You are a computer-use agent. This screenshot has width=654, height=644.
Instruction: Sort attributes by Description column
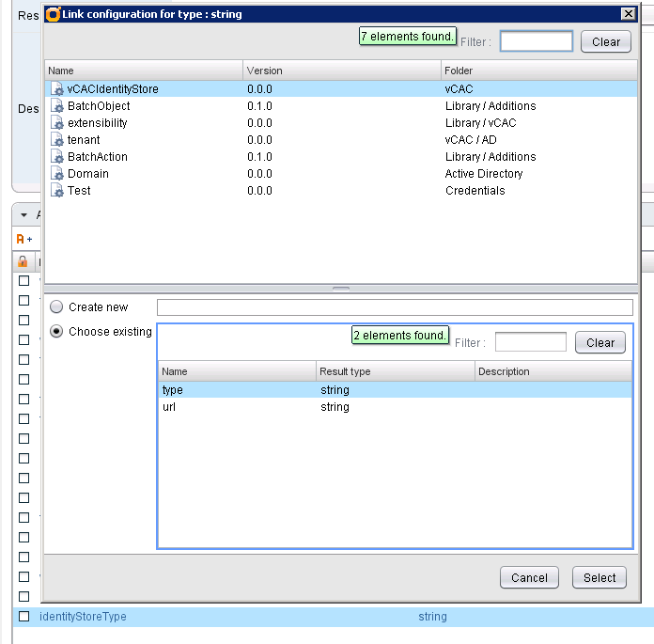tap(553, 371)
